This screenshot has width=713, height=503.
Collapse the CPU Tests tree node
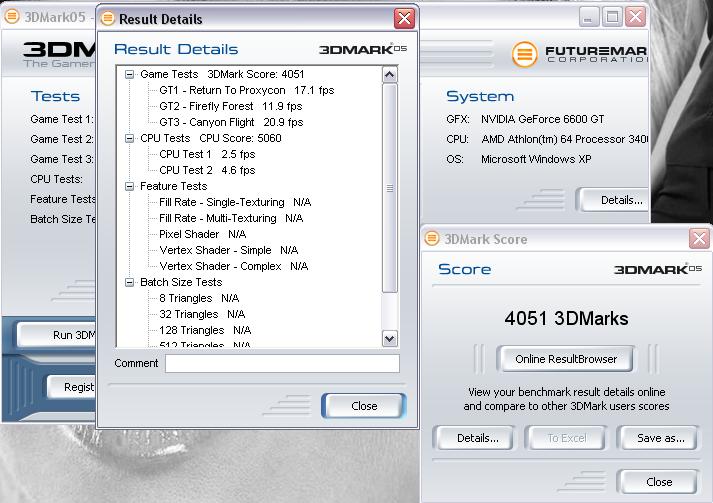tap(130, 138)
